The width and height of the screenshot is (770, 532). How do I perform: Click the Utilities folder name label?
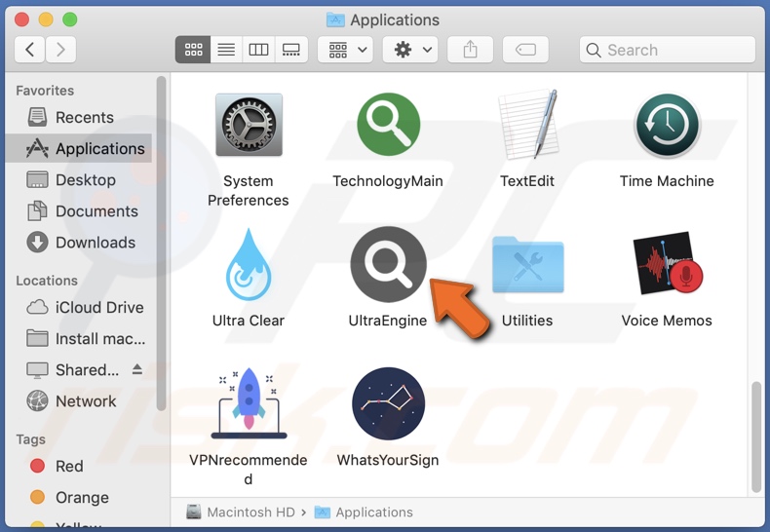(x=527, y=321)
